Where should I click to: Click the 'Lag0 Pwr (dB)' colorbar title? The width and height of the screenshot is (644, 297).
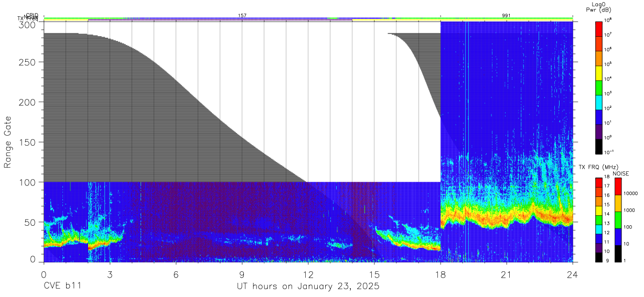tap(599, 6)
